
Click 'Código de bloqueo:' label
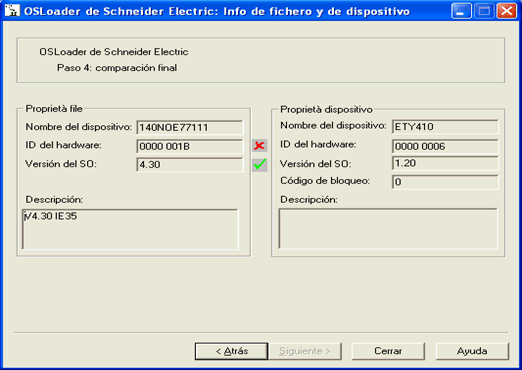point(325,181)
